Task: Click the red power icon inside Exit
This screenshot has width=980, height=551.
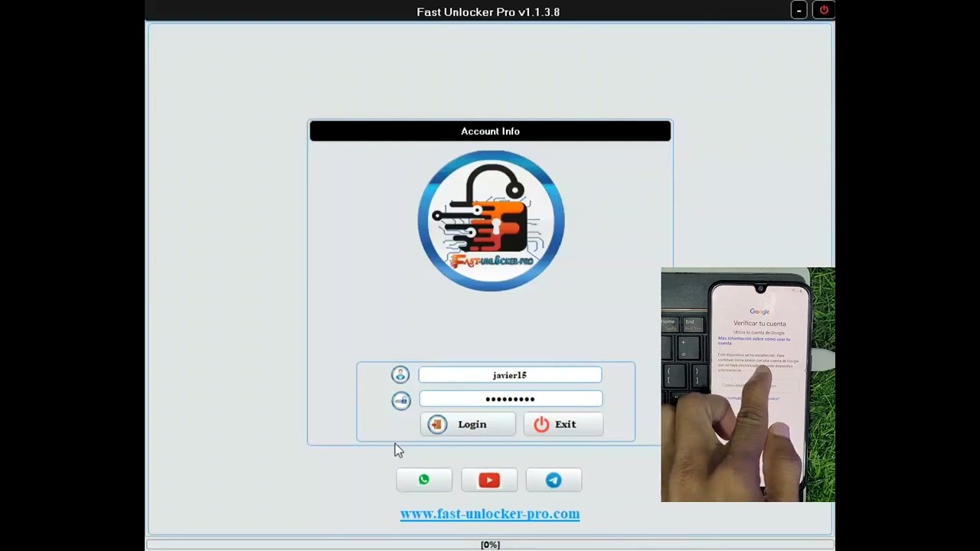Action: 541,425
